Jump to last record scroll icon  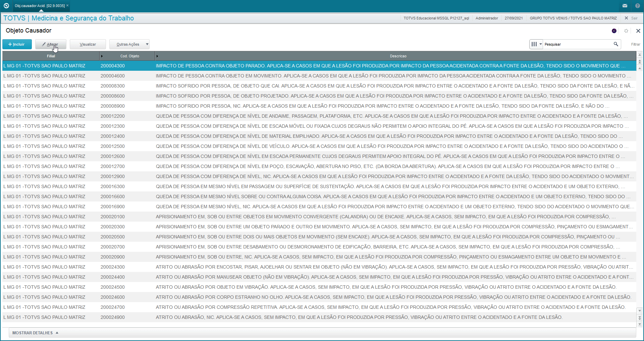(x=640, y=324)
